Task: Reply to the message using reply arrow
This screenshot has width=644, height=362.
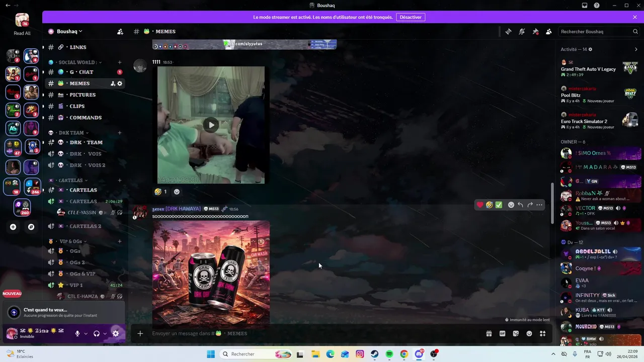Action: pyautogui.click(x=520, y=205)
